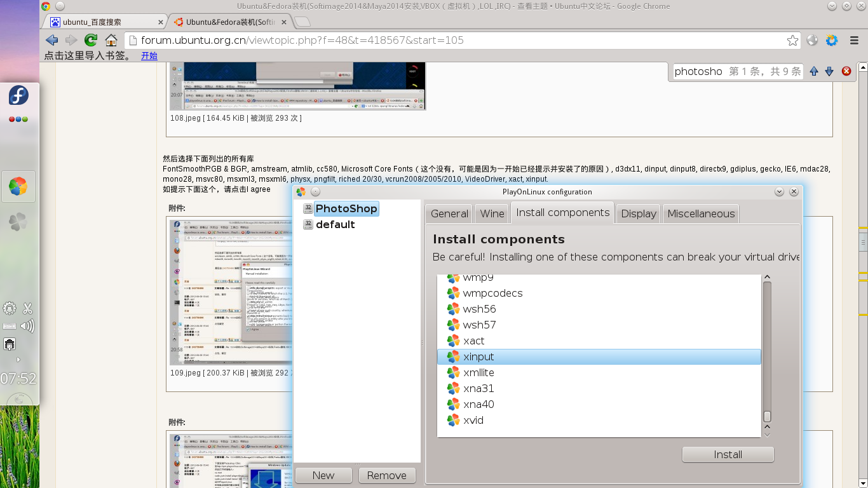This screenshot has height=488, width=868.
Task: Open Chrome's three-line menu
Action: [x=855, y=40]
